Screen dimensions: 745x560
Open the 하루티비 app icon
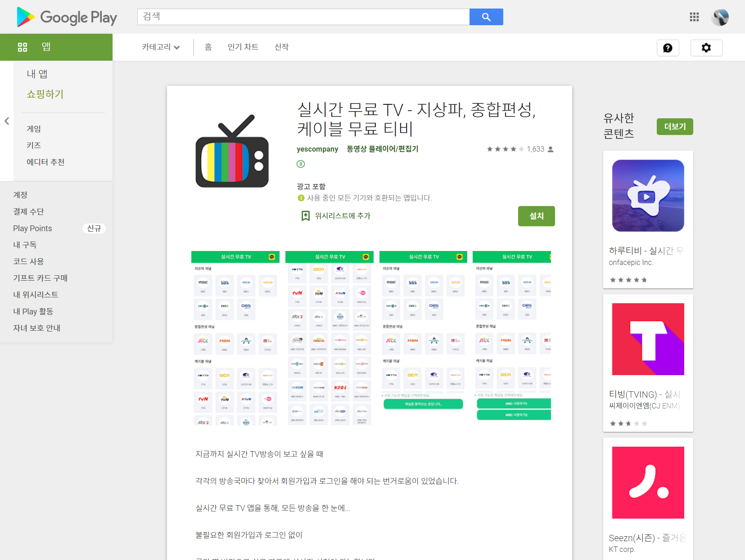(x=648, y=196)
